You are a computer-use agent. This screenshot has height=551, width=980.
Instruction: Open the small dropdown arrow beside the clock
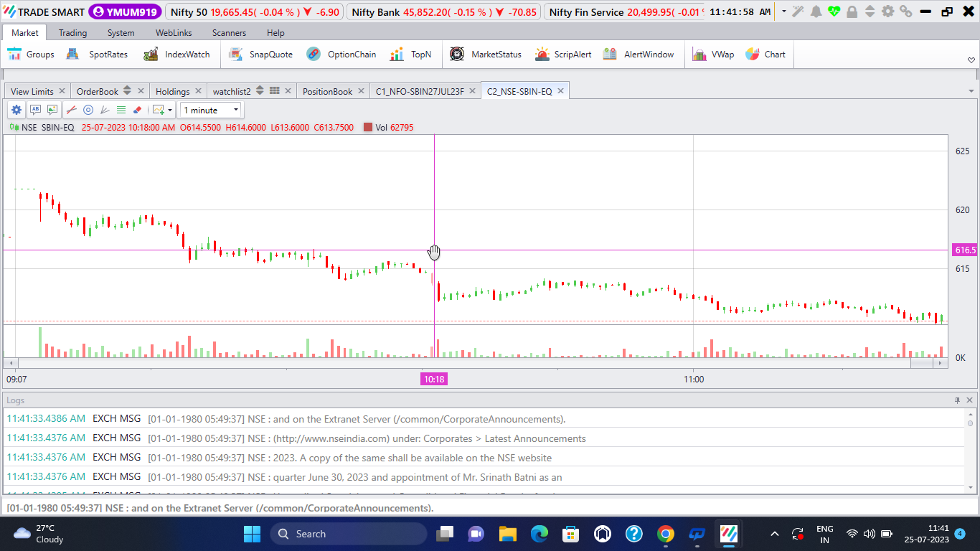click(783, 11)
